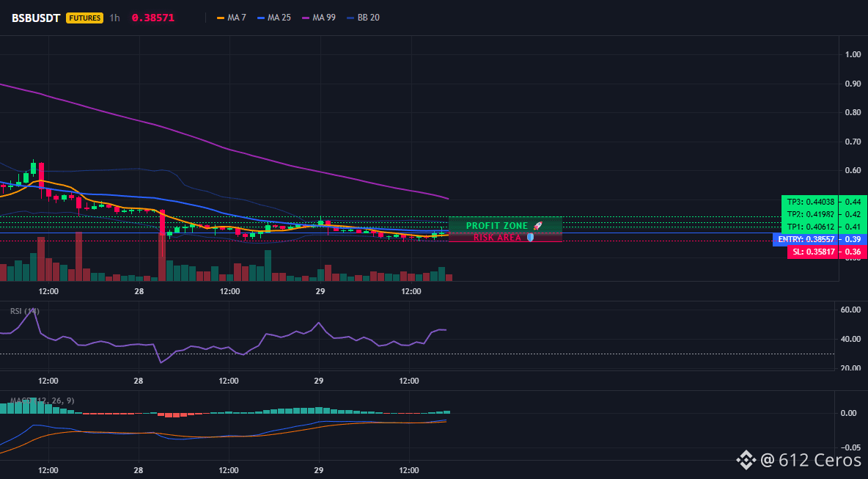Click the orange MA 7 legend marker
The width and height of the screenshot is (868, 479).
click(221, 18)
